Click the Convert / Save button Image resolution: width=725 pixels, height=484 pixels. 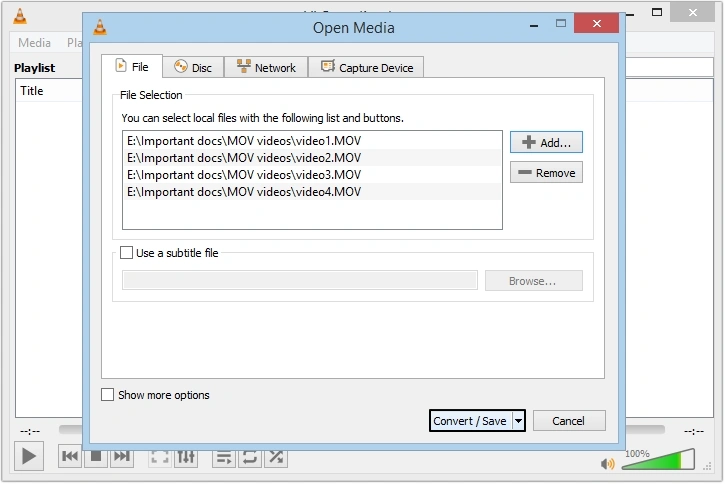tap(471, 421)
